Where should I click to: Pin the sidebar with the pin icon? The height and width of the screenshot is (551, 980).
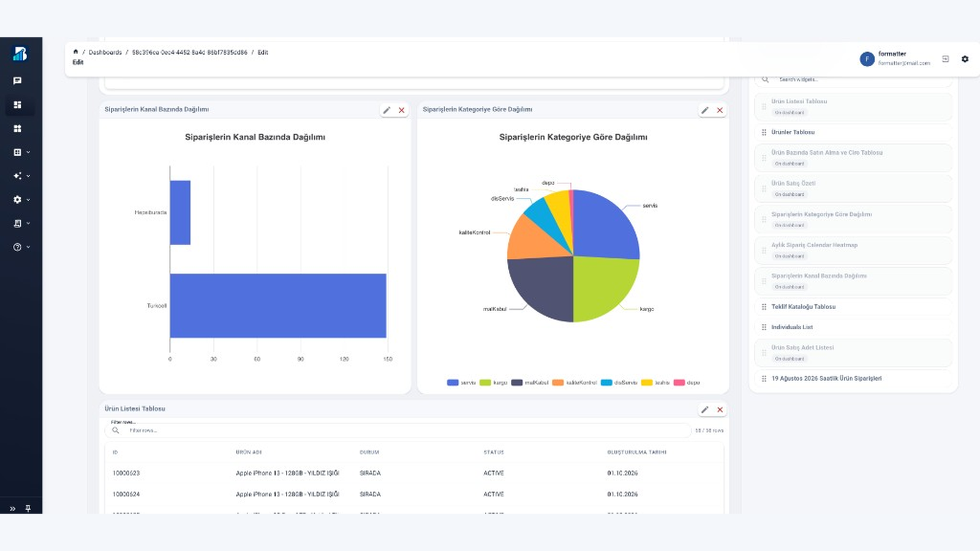coord(28,509)
